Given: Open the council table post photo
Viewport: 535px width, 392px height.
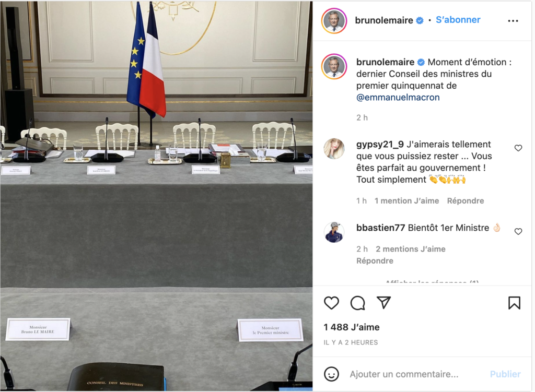Looking at the screenshot, I should [x=156, y=196].
